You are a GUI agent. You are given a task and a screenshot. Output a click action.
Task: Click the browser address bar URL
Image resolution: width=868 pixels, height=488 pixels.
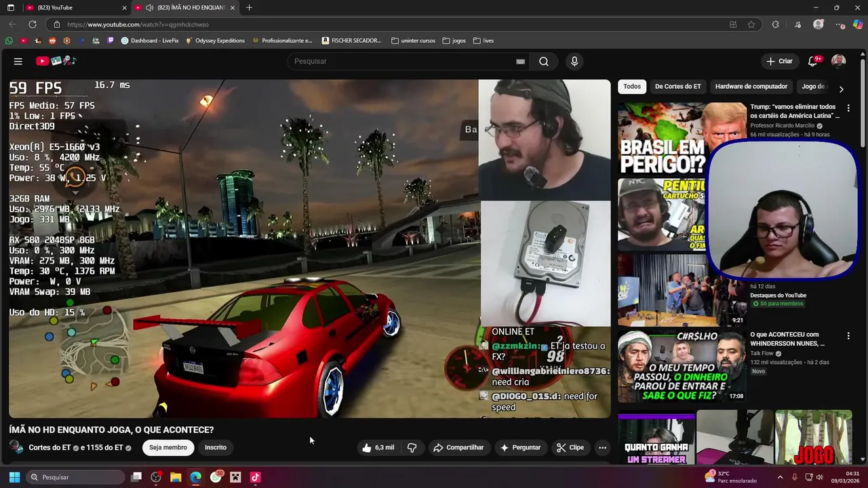[138, 24]
